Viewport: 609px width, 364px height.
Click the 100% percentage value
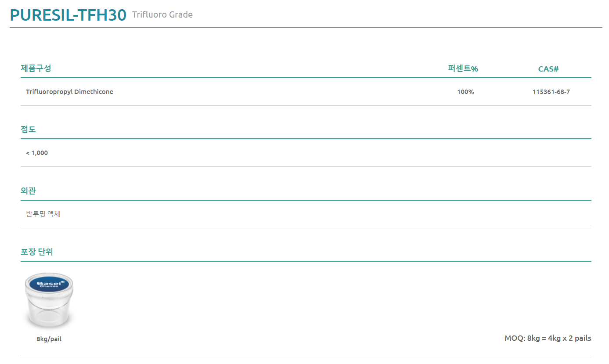pos(465,92)
